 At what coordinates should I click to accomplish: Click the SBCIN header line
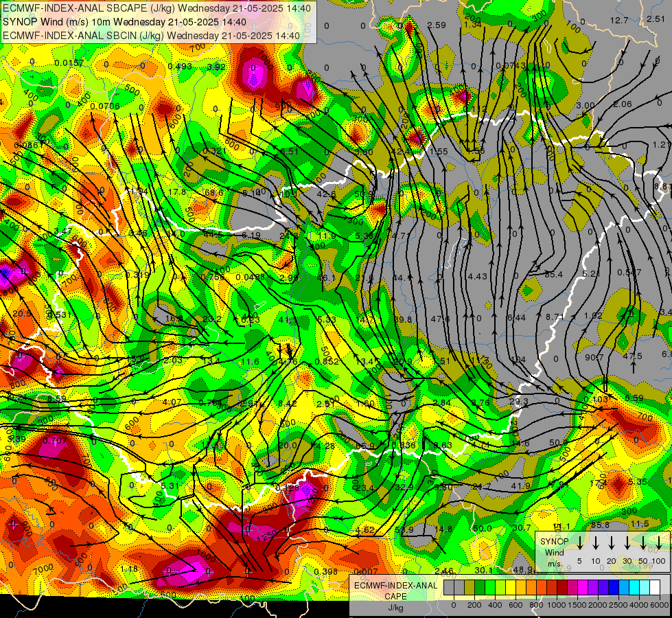[151, 36]
